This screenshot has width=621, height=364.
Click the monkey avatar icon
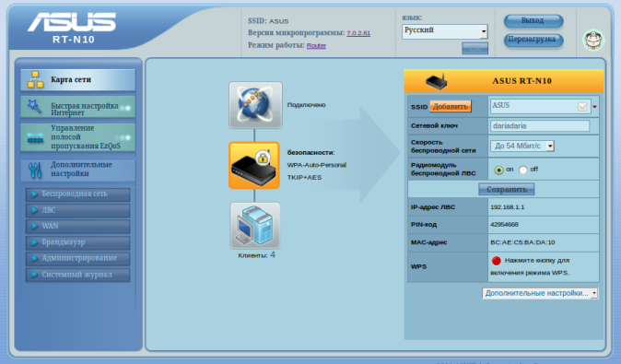coord(593,40)
